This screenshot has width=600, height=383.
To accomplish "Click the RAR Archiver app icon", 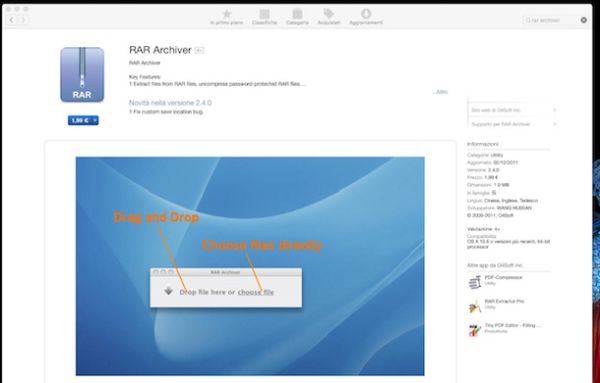I will (x=82, y=75).
